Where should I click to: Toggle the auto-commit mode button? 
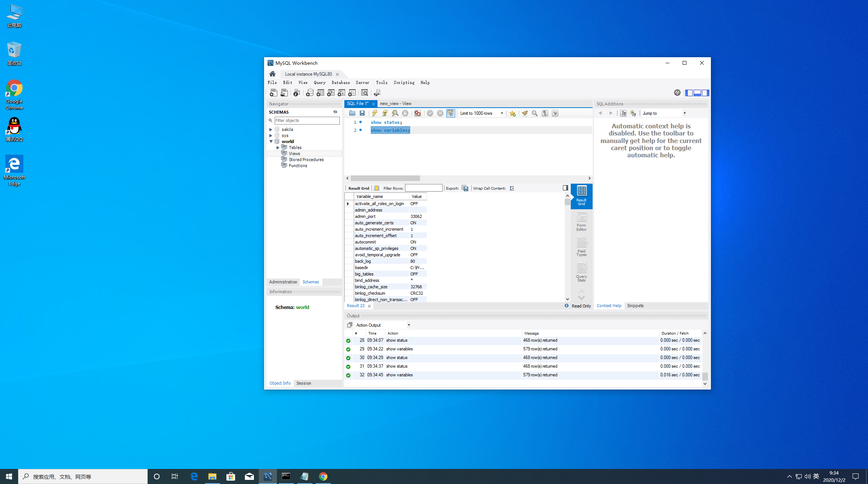(450, 113)
